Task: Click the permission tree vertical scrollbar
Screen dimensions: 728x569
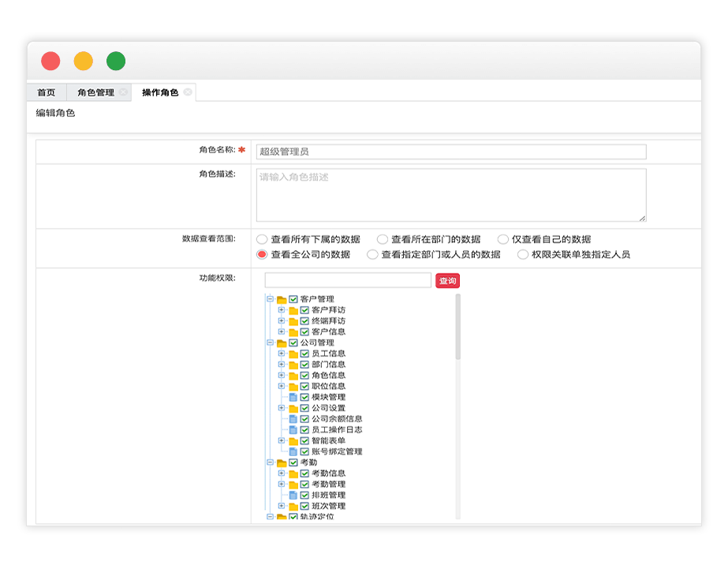Action: point(457,331)
